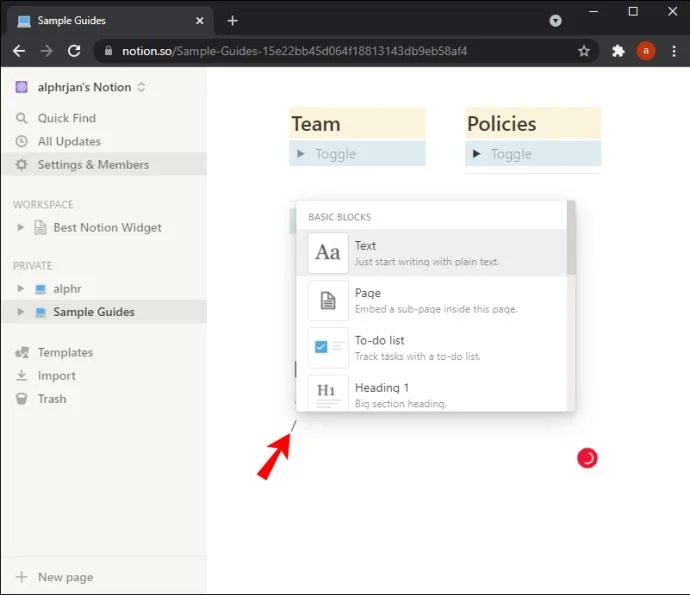Reload the Notion page
Viewport: 690px width, 595px height.
pos(74,51)
